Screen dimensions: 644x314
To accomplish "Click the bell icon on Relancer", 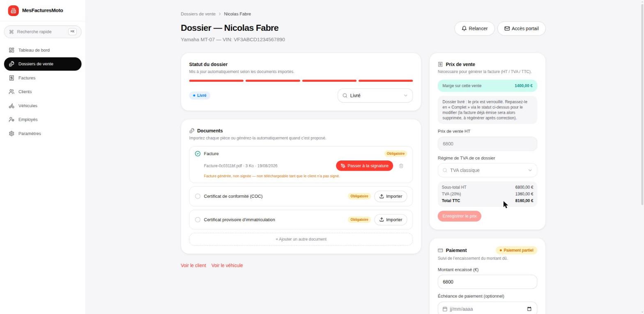I will [464, 29].
